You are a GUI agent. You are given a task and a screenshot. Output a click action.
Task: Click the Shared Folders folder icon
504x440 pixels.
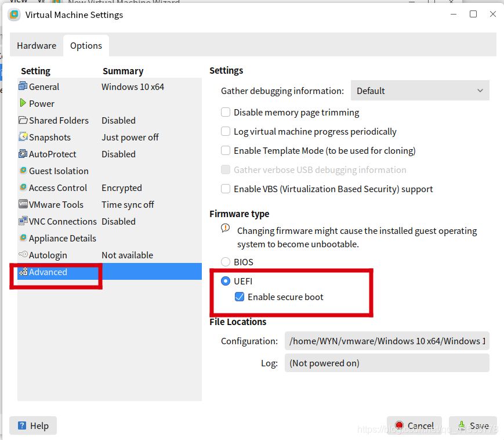pyautogui.click(x=23, y=120)
